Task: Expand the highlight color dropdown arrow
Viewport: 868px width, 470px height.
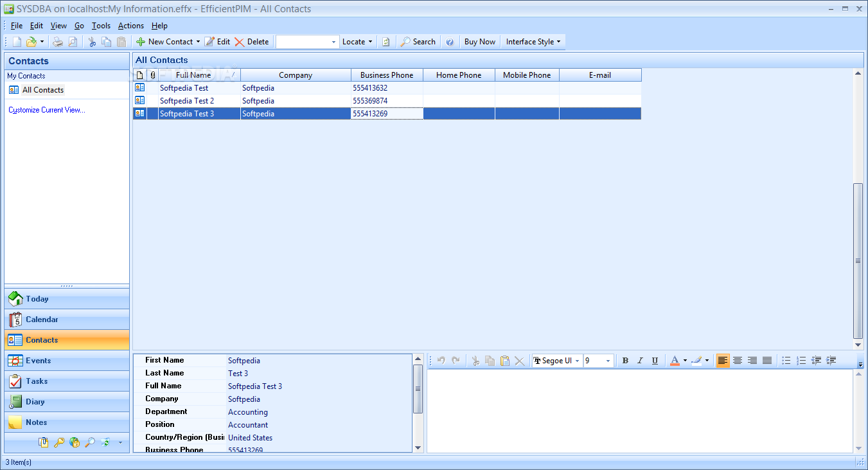Action: [x=707, y=361]
